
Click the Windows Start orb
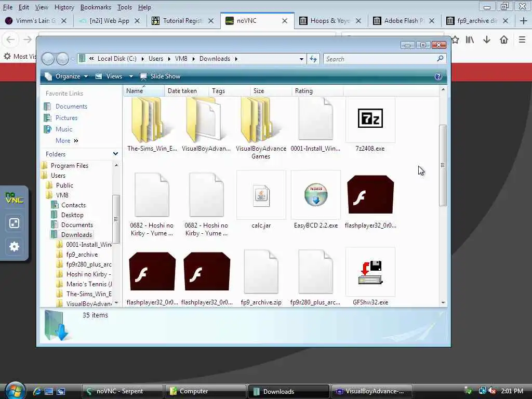pyautogui.click(x=15, y=391)
